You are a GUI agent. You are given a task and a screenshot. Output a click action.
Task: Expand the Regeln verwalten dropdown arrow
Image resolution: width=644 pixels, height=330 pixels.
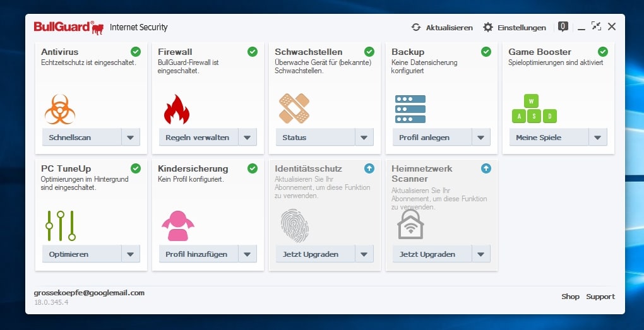click(x=247, y=138)
